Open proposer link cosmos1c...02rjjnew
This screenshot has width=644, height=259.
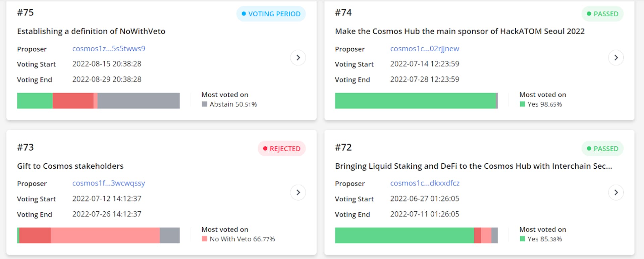[x=424, y=49]
